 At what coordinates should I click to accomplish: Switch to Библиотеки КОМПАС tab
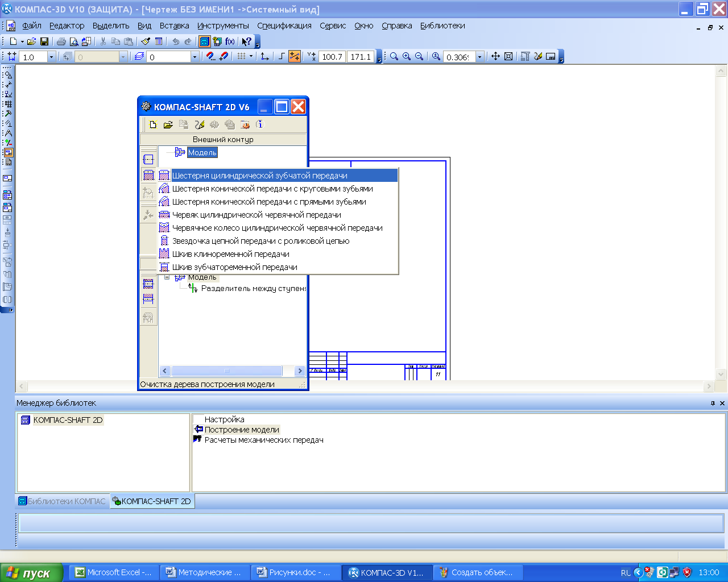(x=62, y=501)
